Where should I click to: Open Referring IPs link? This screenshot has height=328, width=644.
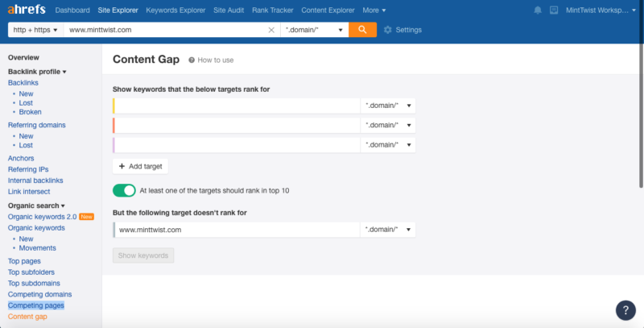28,169
